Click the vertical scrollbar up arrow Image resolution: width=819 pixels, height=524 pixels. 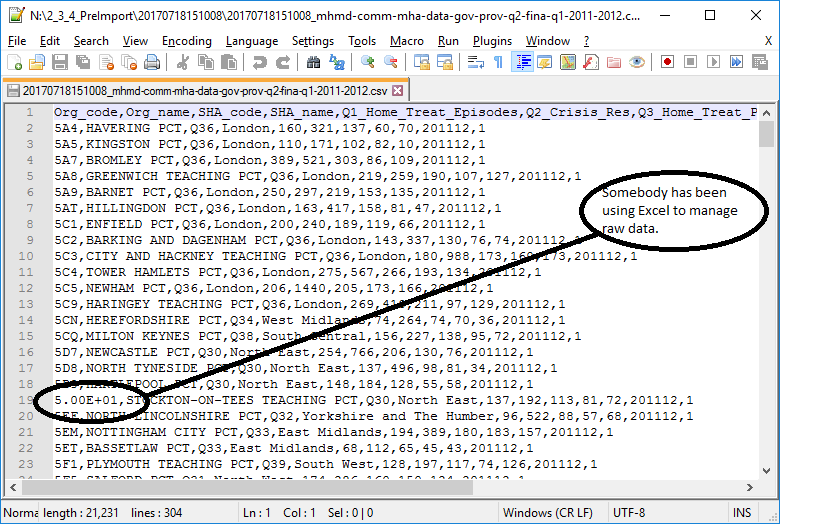766,113
